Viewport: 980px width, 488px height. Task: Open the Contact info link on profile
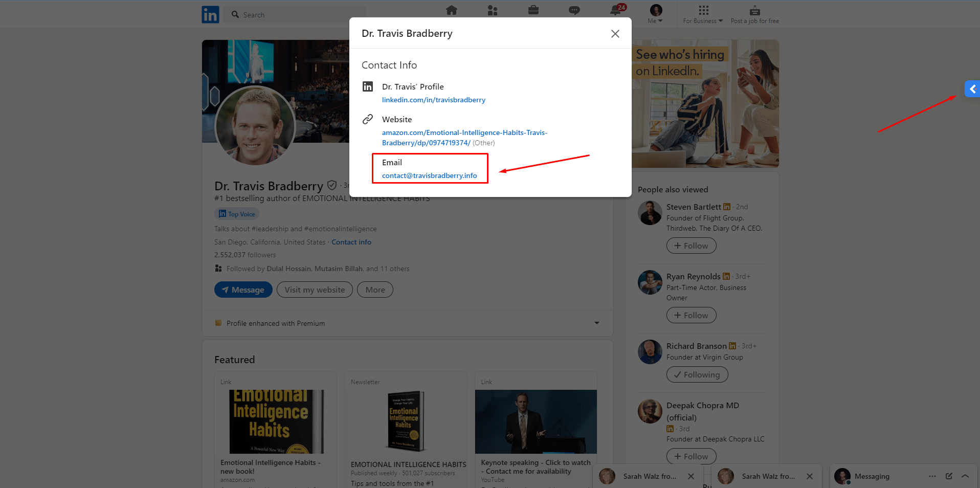351,241
